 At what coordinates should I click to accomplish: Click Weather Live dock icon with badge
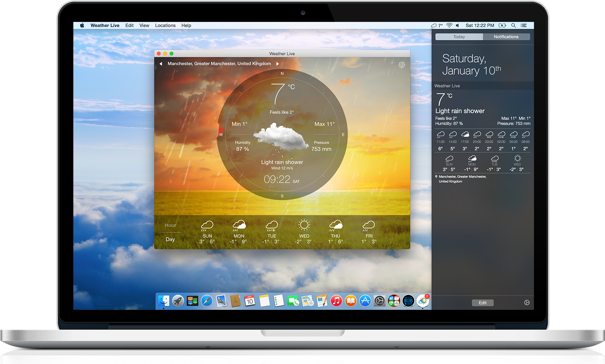tap(423, 301)
